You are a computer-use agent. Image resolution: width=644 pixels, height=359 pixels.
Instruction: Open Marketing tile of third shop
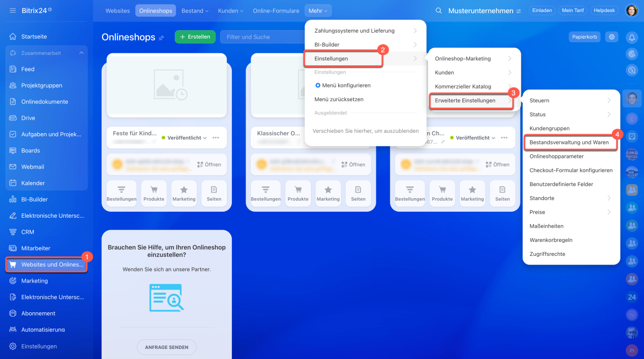click(x=472, y=194)
